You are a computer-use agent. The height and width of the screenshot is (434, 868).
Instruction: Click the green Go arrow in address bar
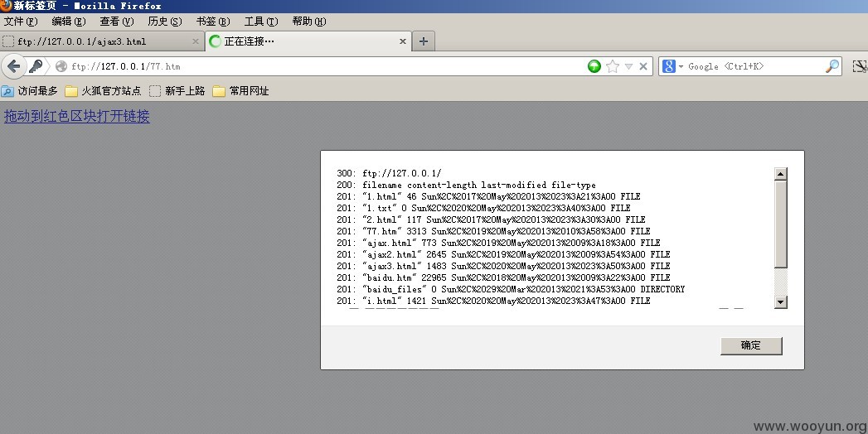tap(594, 66)
